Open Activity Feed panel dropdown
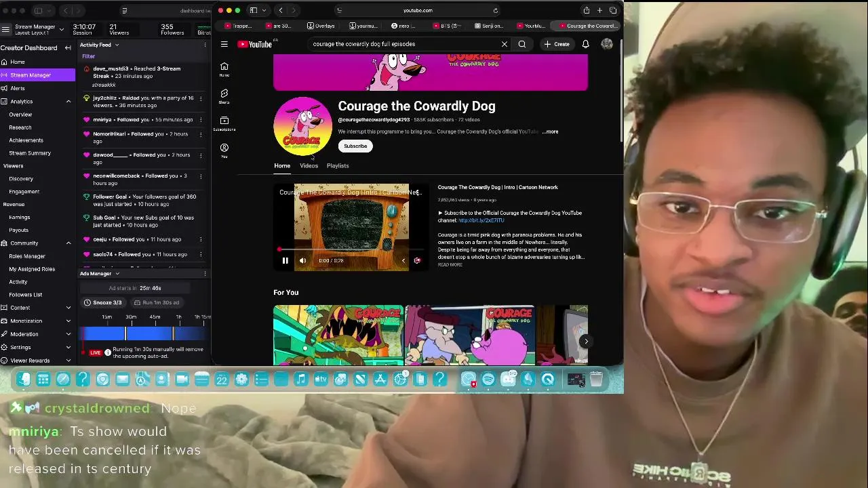The height and width of the screenshot is (488, 868). pos(117,45)
